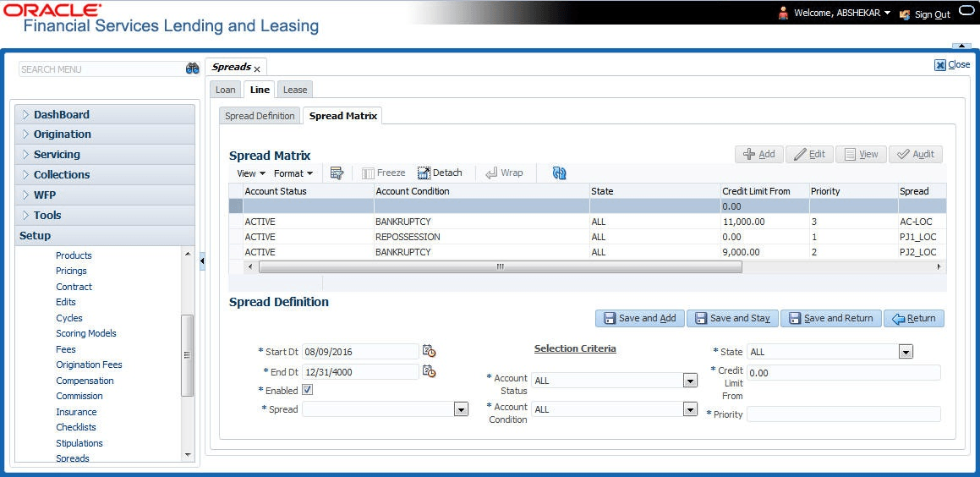Click the Setup menu vertical scrollbar thumb
Screen dimensions: 980x477
tap(187, 355)
